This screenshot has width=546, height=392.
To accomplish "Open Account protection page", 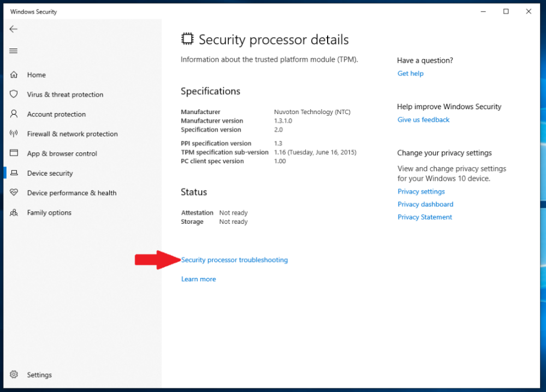I will [56, 114].
